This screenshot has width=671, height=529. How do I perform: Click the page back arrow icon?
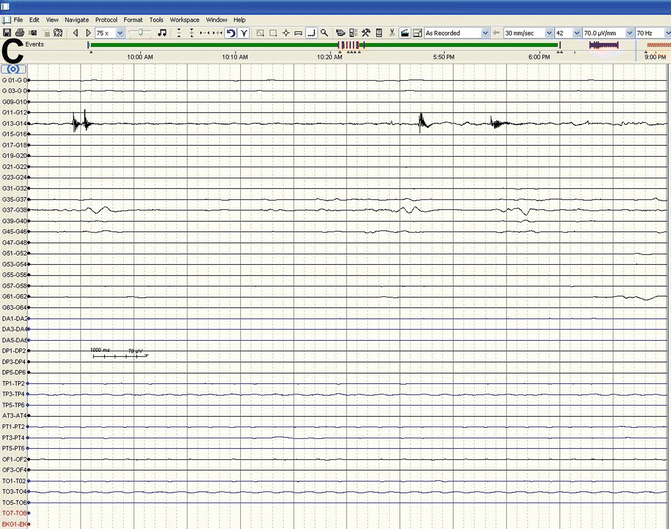76,33
